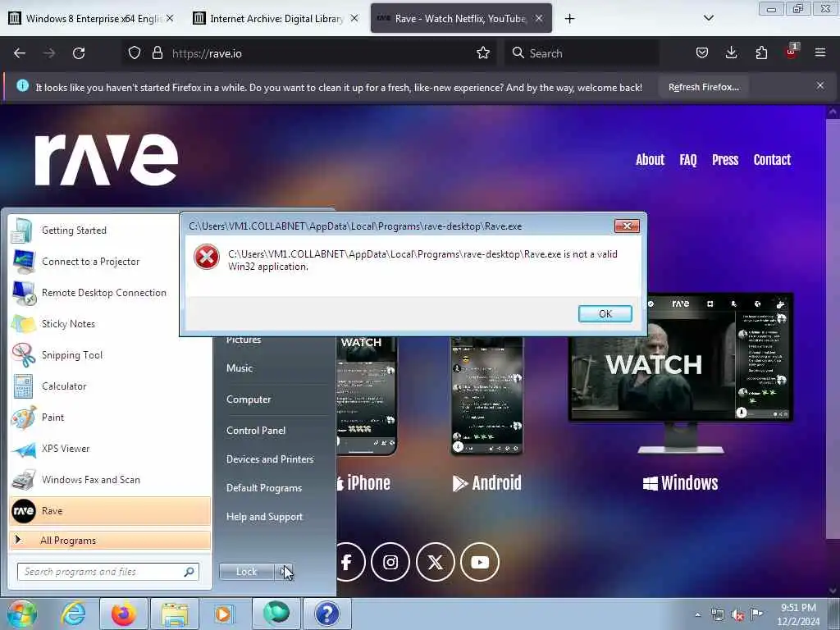Screen dimensions: 840x630
Task: Open Getting Started from Start menu
Action: click(110, 231)
